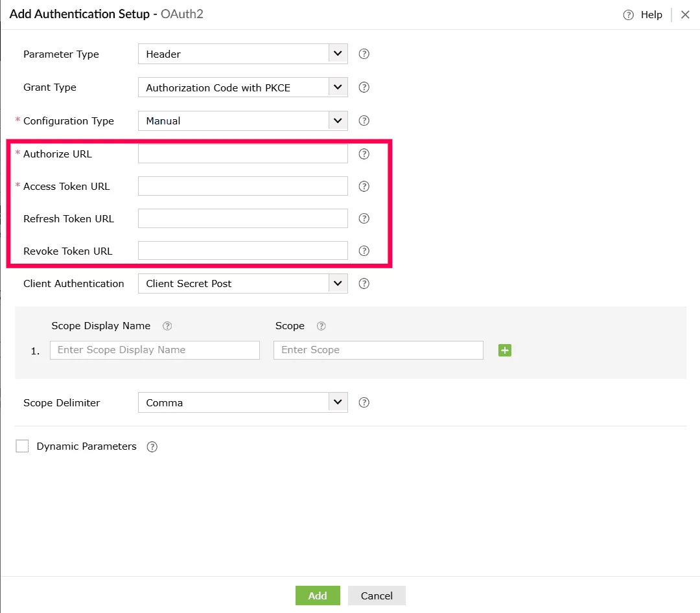Show help for Refresh Token URL

pyautogui.click(x=364, y=218)
